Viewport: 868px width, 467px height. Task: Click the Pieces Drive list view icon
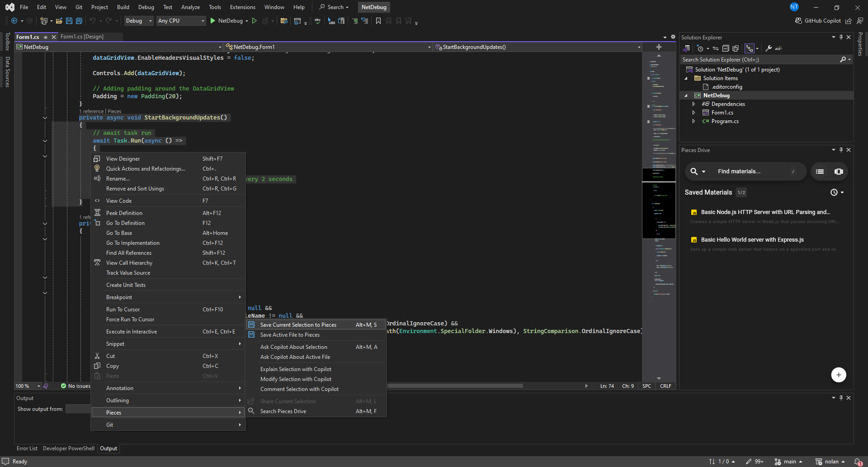point(820,172)
